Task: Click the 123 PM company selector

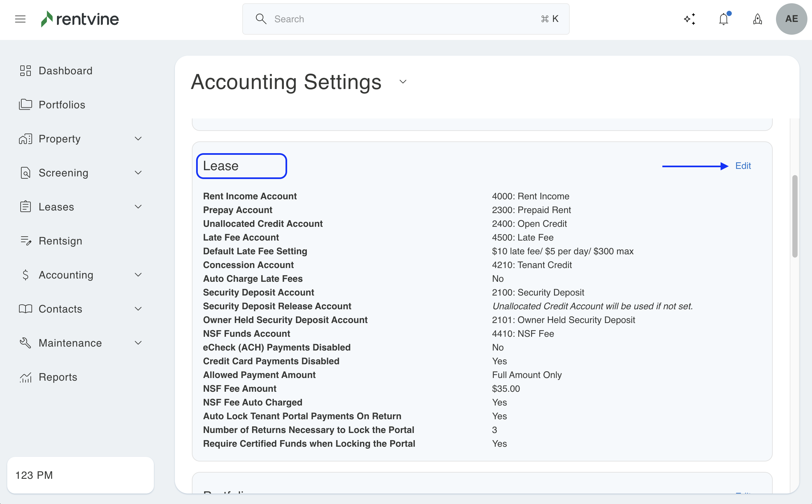Action: 80,475
